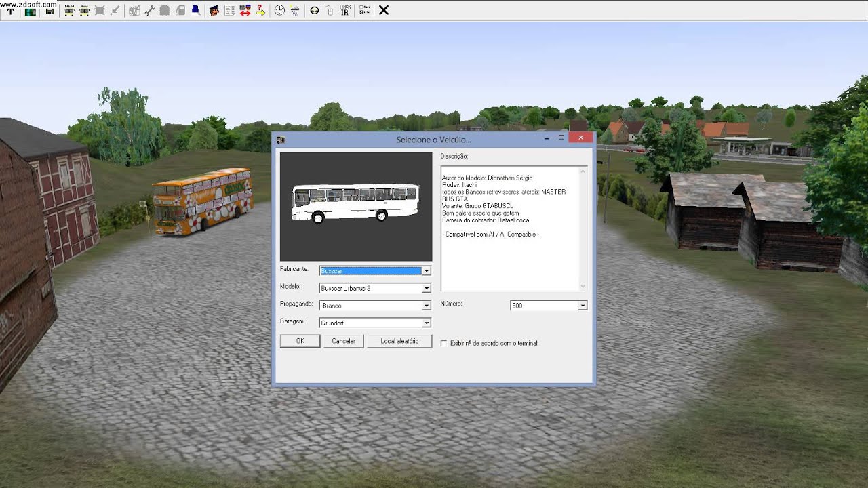Click the TRACK IR toolbar icon

tap(344, 10)
